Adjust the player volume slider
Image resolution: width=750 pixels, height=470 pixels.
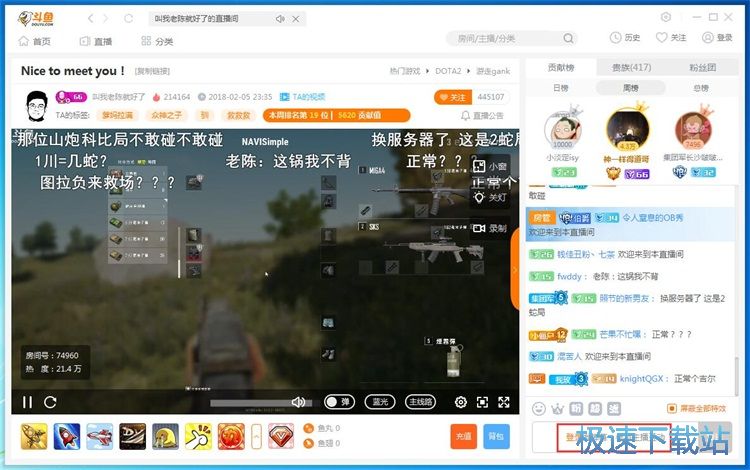261,403
